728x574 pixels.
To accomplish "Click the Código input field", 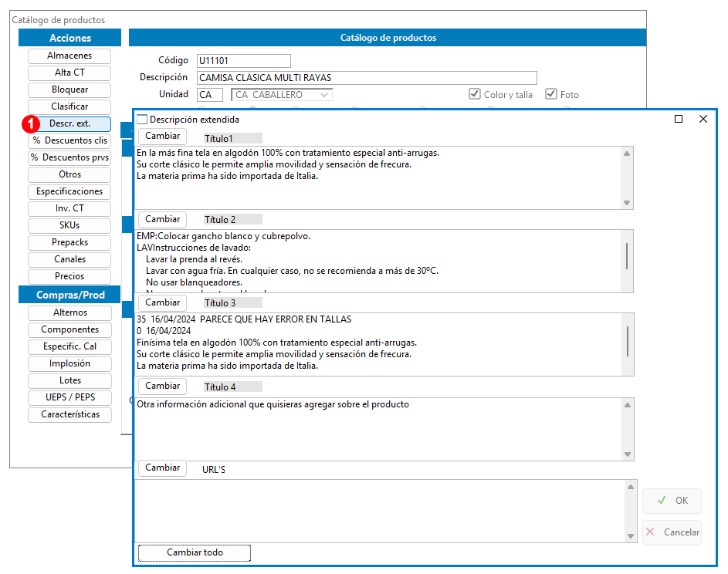I will coord(244,61).
